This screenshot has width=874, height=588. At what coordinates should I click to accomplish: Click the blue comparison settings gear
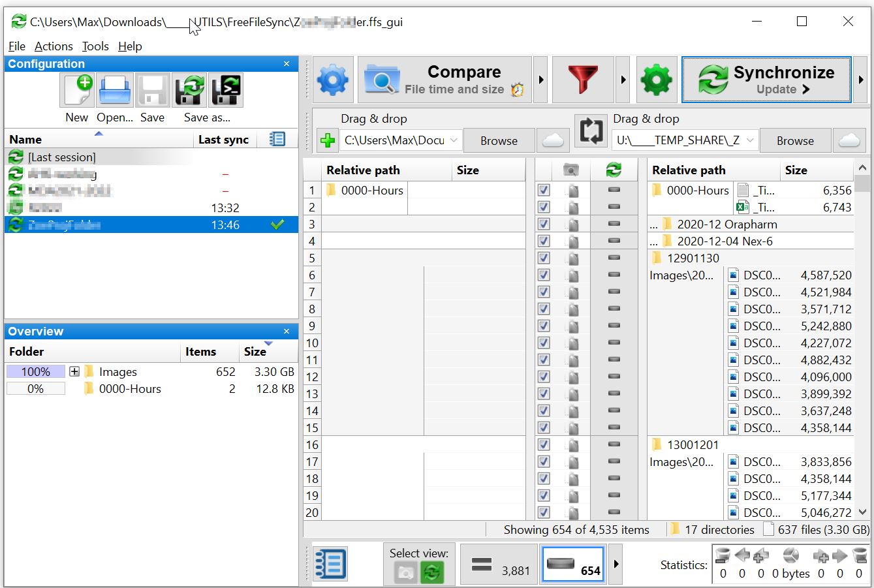coord(333,80)
